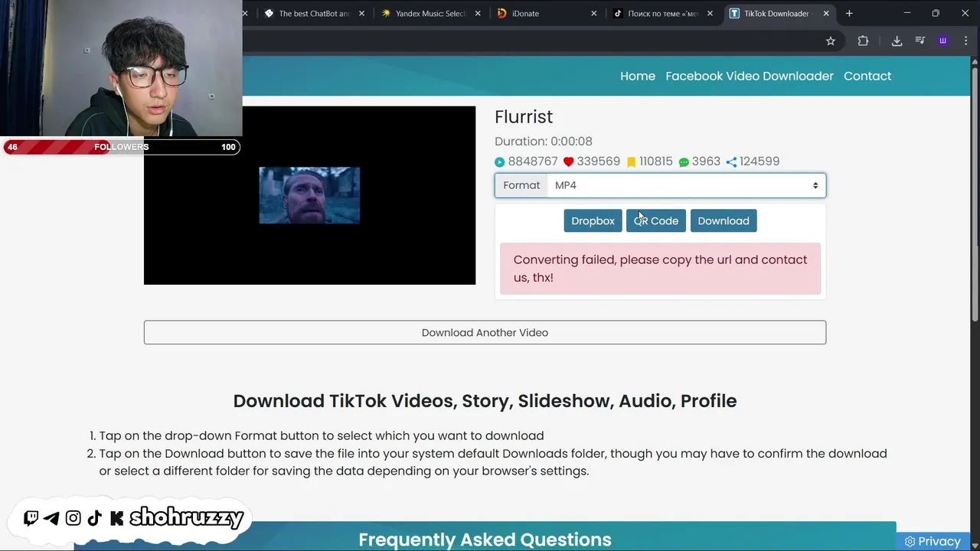980x551 pixels.
Task: Click the Kick icon in streamer overlay
Action: tap(116, 518)
